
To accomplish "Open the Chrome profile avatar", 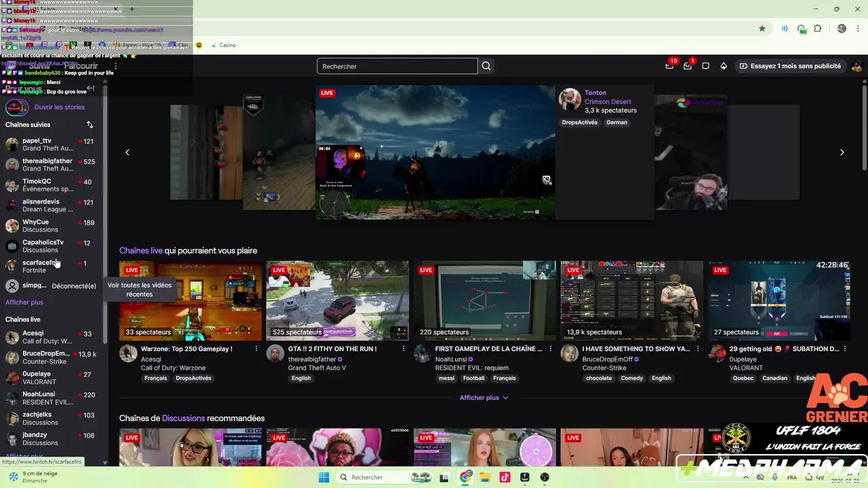I will click(x=842, y=28).
